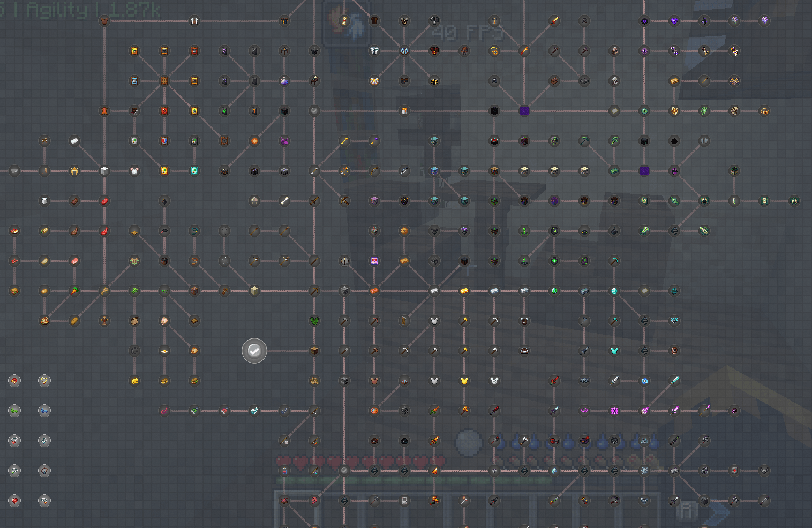Select the golden arrow advancement node
The height and width of the screenshot is (528, 812).
344,141
